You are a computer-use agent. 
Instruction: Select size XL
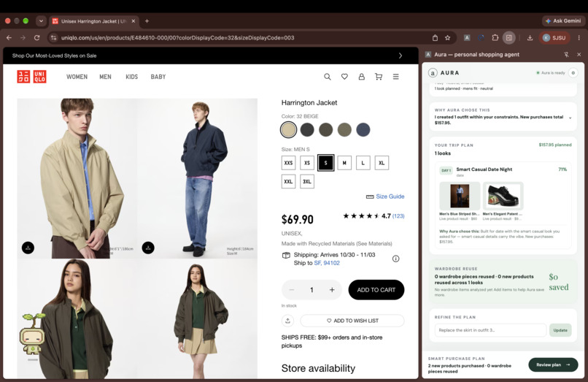(x=382, y=163)
